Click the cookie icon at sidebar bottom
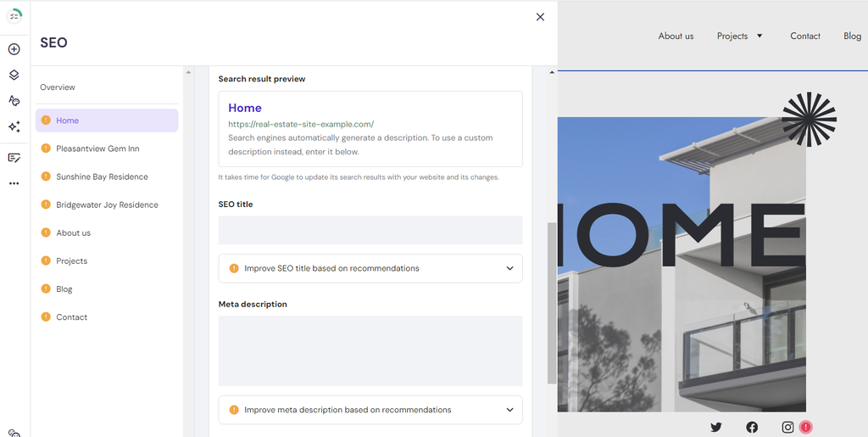This screenshot has height=437, width=868. tap(14, 434)
